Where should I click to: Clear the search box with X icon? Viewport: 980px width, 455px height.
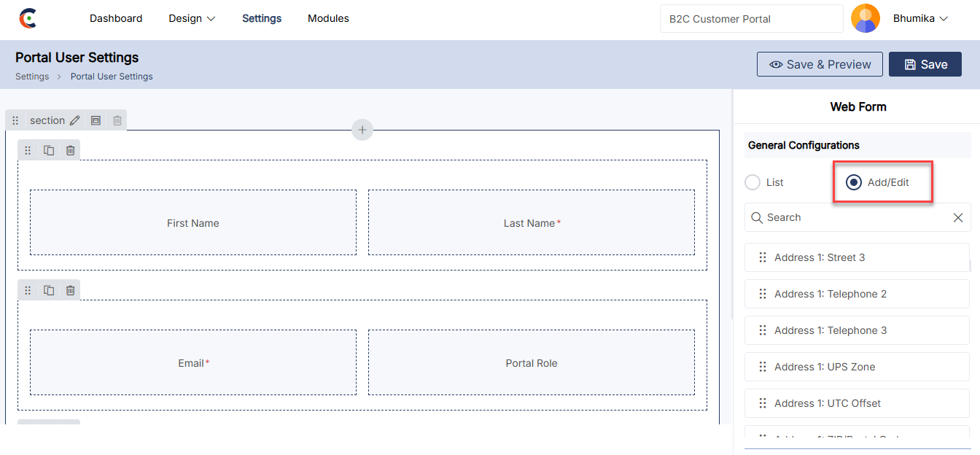tap(958, 217)
